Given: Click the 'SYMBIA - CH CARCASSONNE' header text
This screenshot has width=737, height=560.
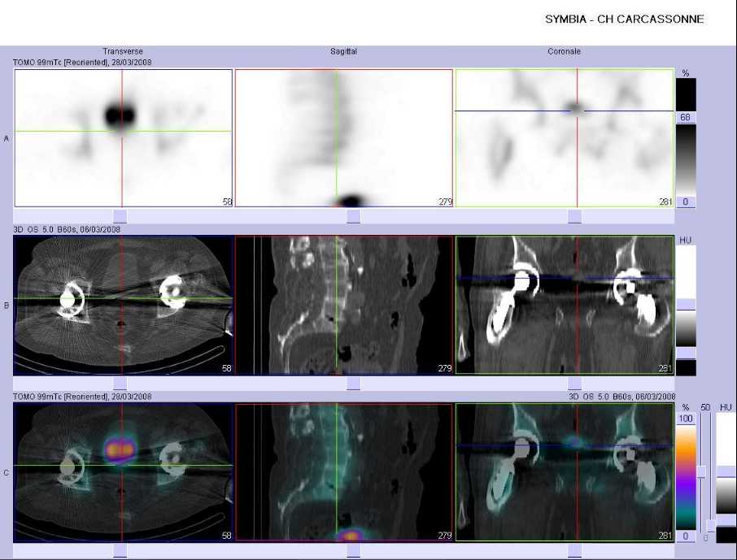Looking at the screenshot, I should [x=624, y=20].
